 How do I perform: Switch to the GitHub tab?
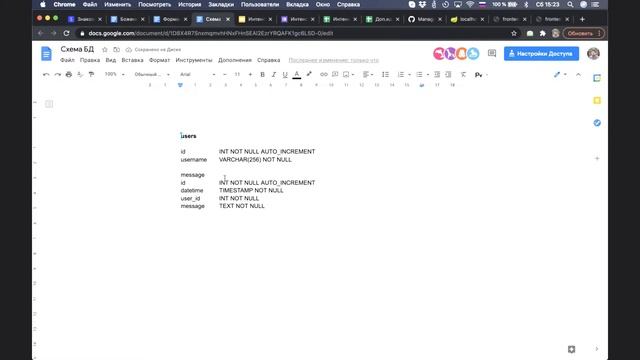[425, 19]
